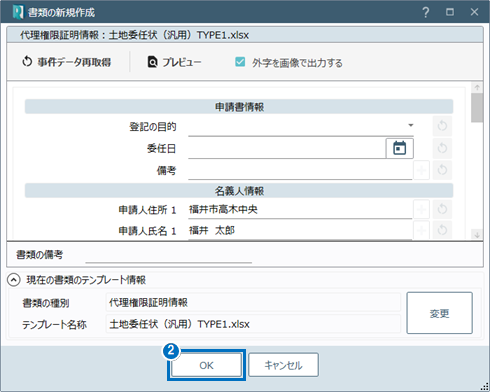490x392 pixels.
Task: Close the 書類の新規作成 dialog
Action: point(474,12)
